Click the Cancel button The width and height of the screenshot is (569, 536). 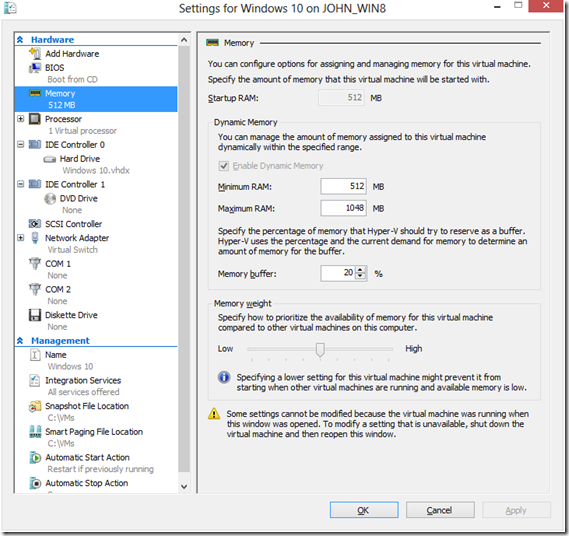point(440,510)
